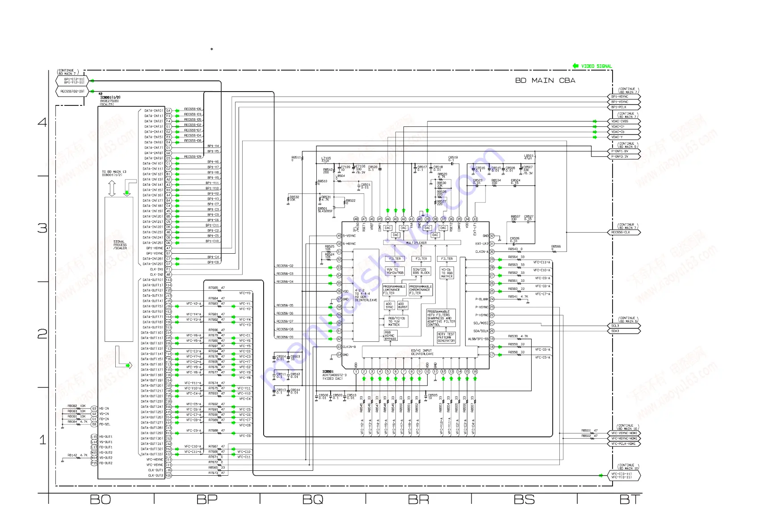Click the IC8001(1/2) scaler chip label
The height and width of the screenshot is (532, 760).
tap(110, 101)
